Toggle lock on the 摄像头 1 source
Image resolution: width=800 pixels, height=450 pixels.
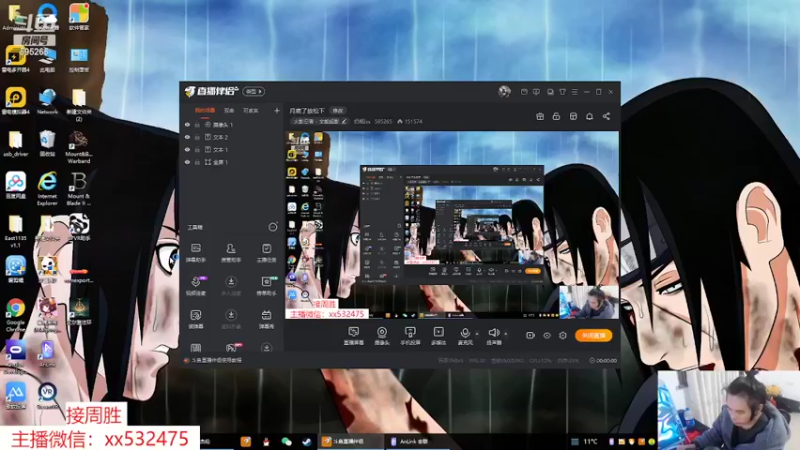click(x=197, y=124)
